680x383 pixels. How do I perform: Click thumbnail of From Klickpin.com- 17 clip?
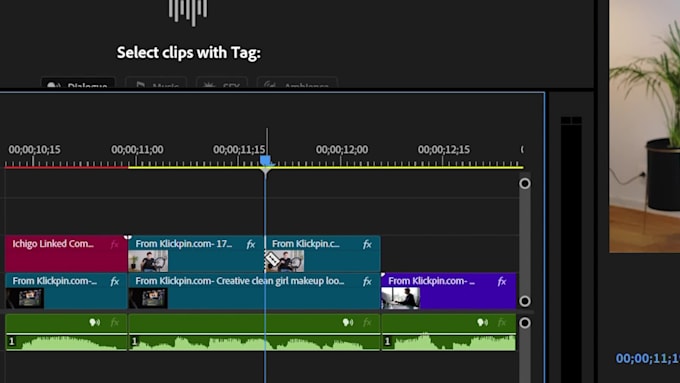coord(148,262)
